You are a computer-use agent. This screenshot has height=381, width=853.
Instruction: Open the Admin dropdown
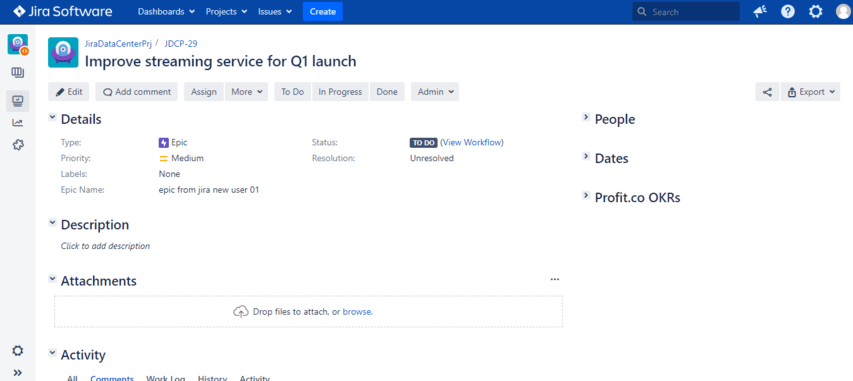pyautogui.click(x=435, y=92)
